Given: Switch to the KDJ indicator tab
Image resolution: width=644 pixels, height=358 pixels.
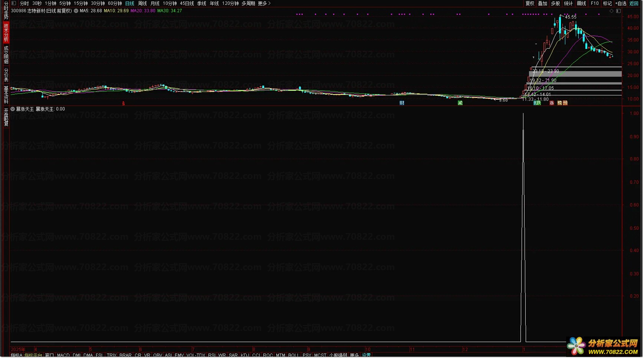Looking at the screenshot, I should [245, 355].
